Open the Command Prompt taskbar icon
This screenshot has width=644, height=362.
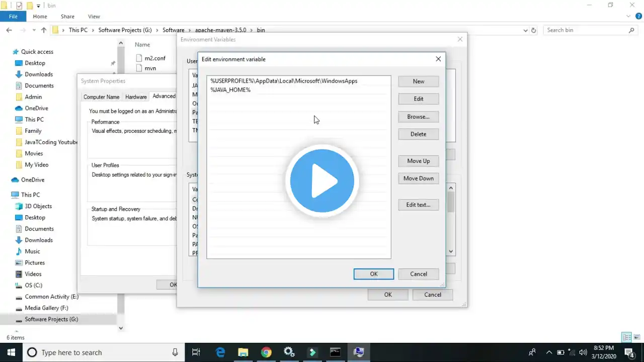[x=335, y=352]
